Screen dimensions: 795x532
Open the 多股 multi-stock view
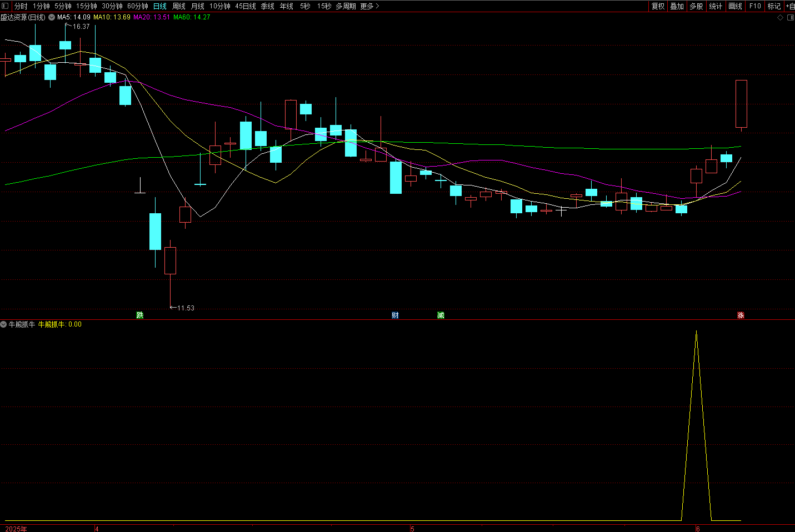point(697,6)
